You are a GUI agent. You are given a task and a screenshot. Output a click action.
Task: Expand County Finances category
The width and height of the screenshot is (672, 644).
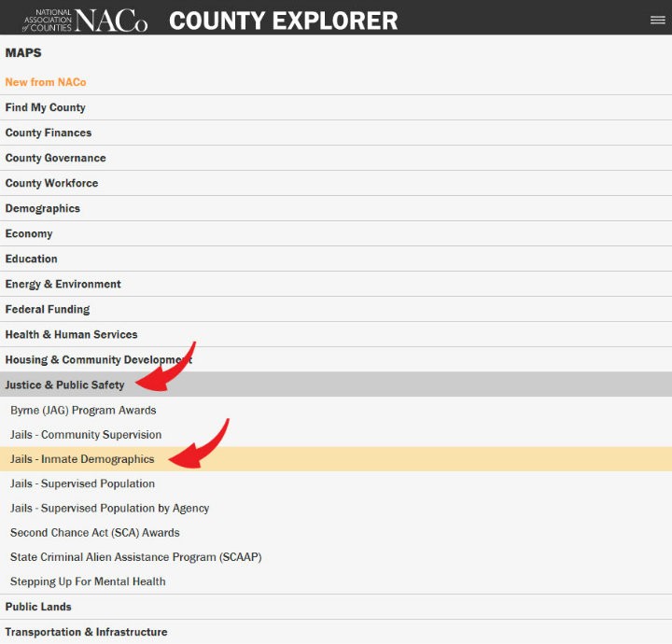[336, 133]
